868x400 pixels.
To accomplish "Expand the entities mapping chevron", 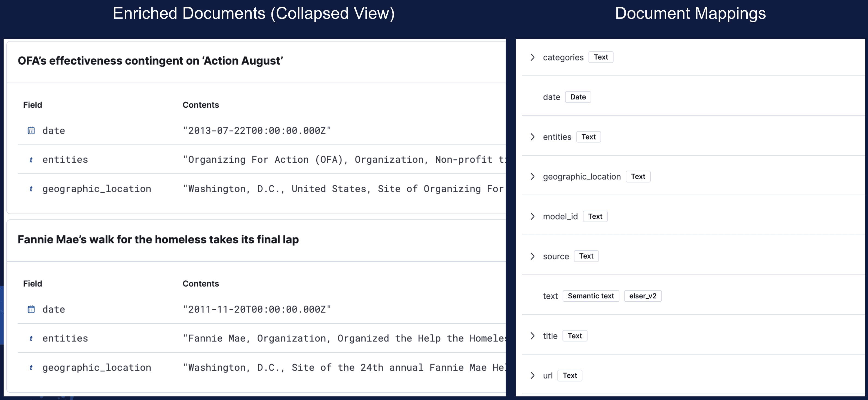I will pos(532,137).
